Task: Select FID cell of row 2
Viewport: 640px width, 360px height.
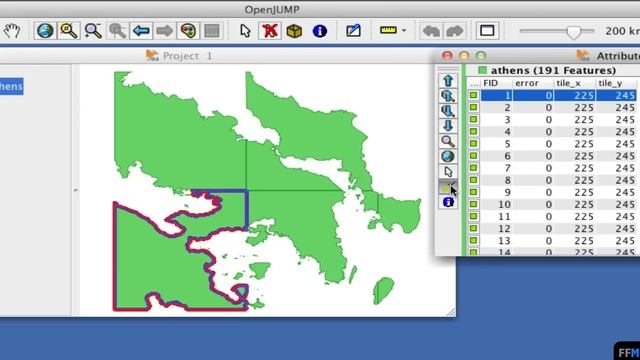Action: pos(496,107)
